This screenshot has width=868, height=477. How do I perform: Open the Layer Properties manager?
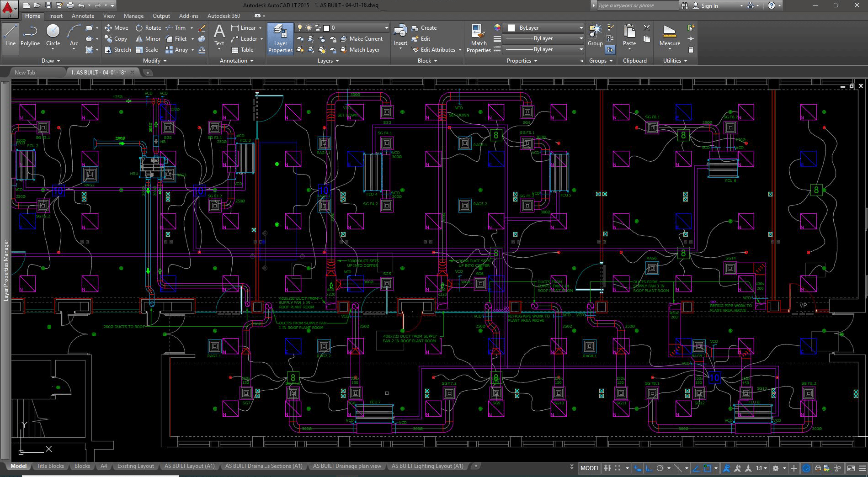coord(280,39)
